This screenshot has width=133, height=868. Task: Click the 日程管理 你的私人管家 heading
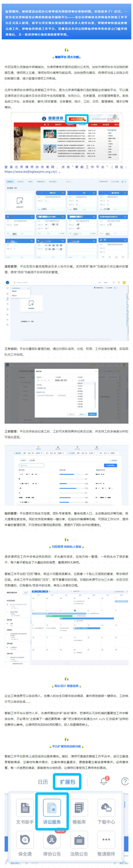(67, 547)
